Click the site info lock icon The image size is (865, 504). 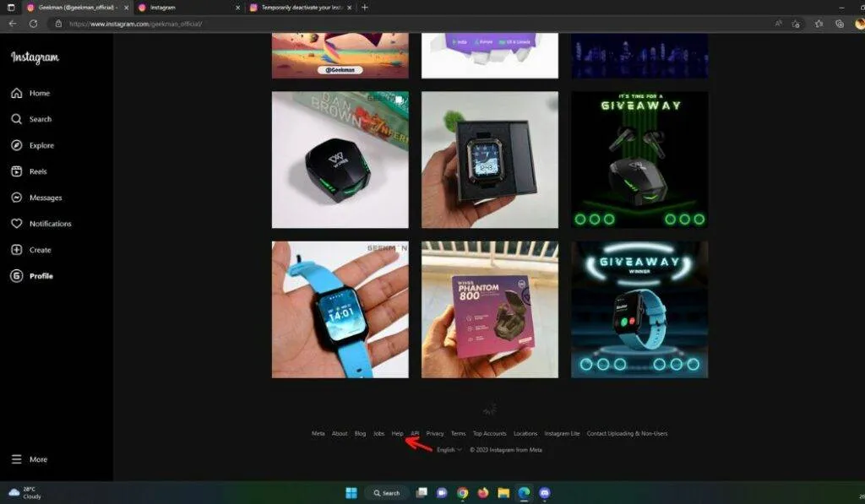pyautogui.click(x=58, y=24)
